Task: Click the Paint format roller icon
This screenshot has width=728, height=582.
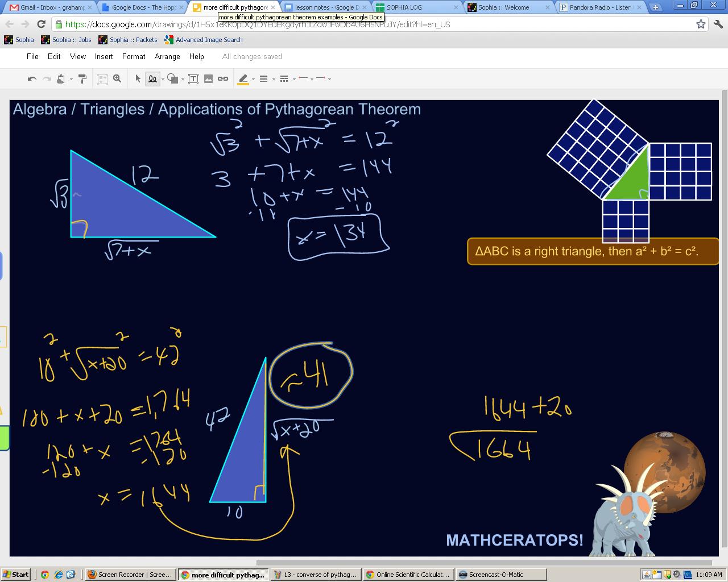Action: (x=82, y=79)
